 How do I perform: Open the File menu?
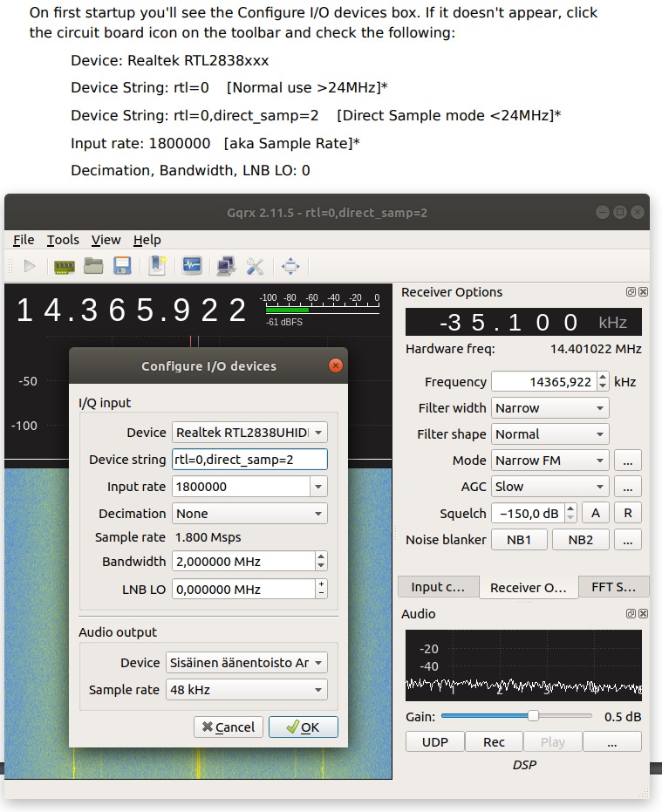tap(24, 240)
